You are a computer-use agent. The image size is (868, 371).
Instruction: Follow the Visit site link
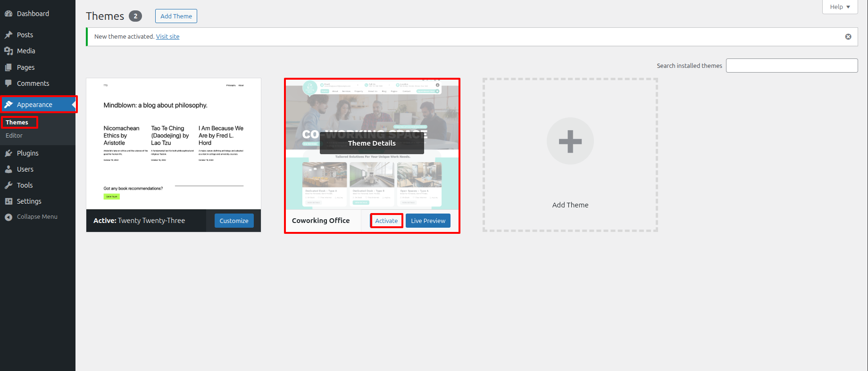167,37
